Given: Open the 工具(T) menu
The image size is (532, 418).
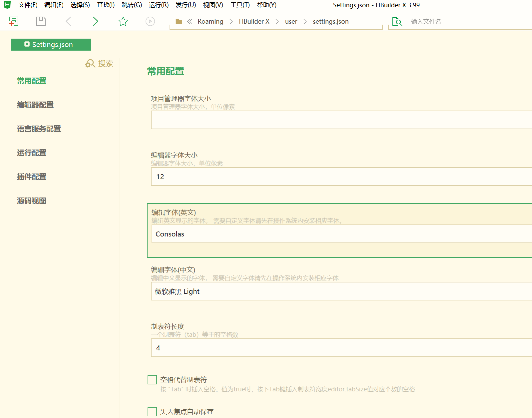Looking at the screenshot, I should point(240,5).
